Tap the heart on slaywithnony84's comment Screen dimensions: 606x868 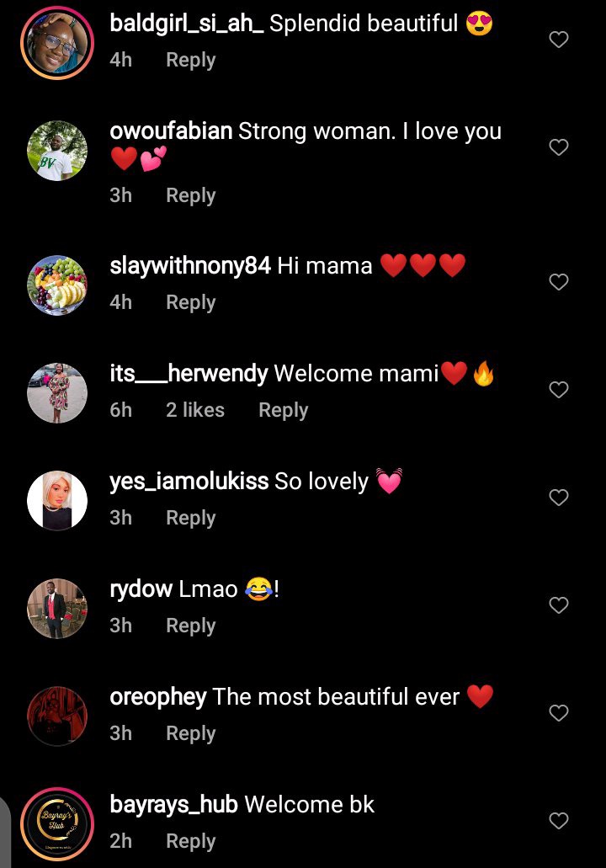558,282
